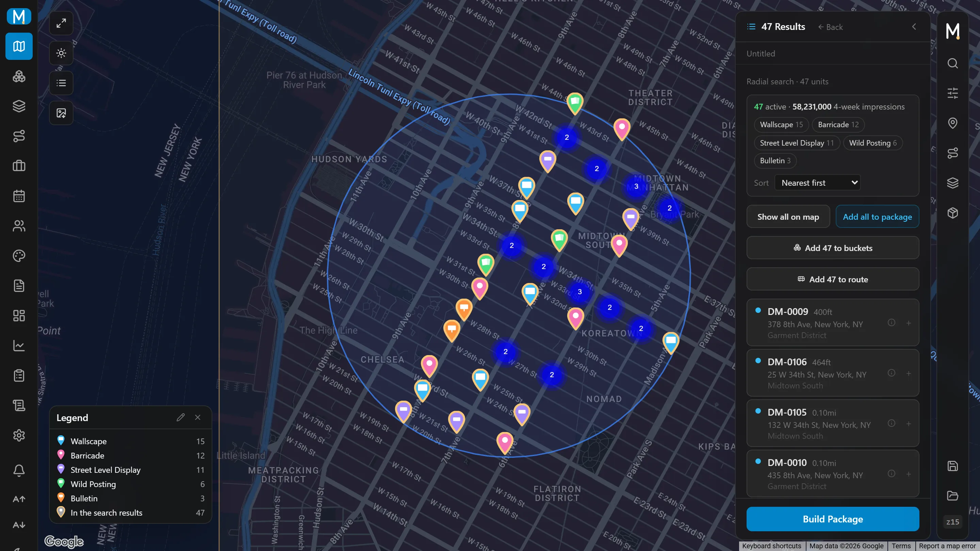Open the users icon in left sidebar

(19, 226)
